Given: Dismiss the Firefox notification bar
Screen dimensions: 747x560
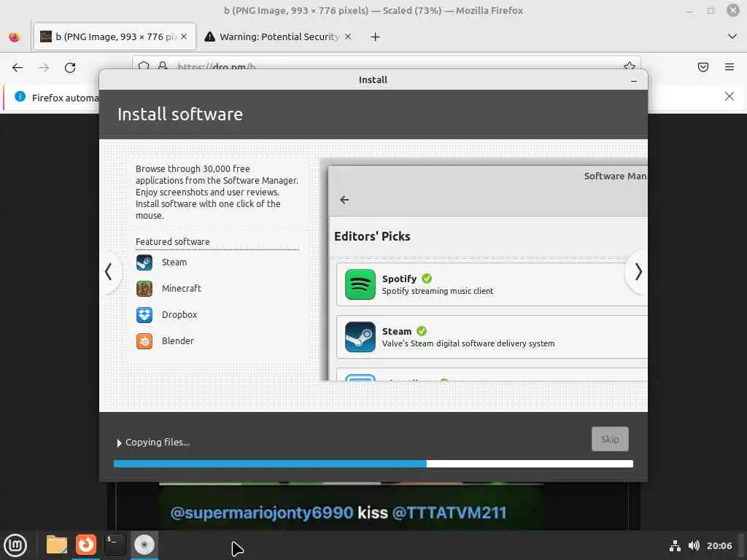Looking at the screenshot, I should 729,97.
